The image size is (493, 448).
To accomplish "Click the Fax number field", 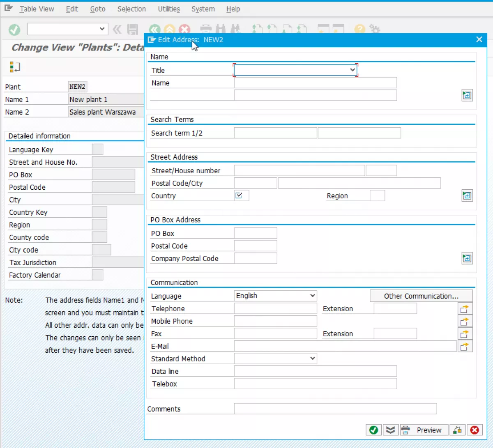I will (x=275, y=333).
